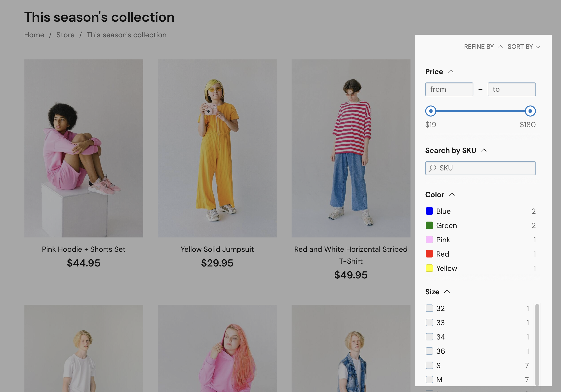
Task: Collapse the Color filter section
Action: coord(452,194)
